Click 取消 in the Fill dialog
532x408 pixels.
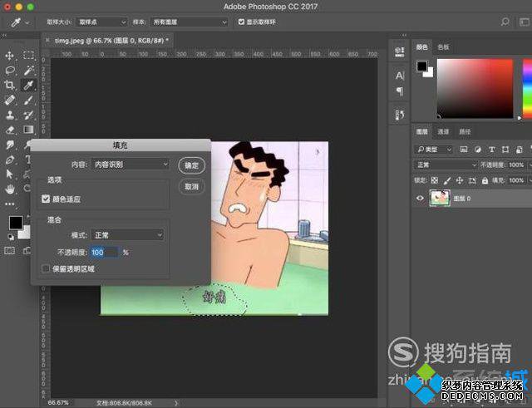(191, 186)
